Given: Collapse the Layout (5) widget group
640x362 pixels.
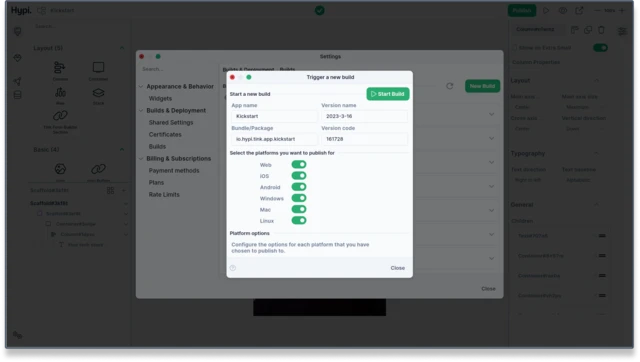Looking at the screenshot, I should point(122,48).
